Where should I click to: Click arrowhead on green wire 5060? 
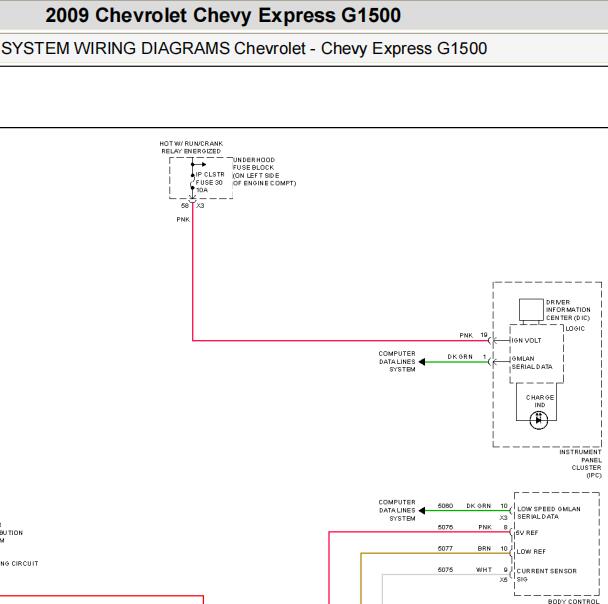422,511
